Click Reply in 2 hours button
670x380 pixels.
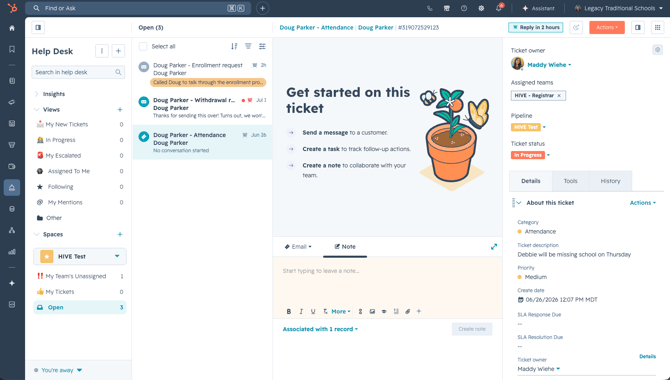(x=535, y=27)
